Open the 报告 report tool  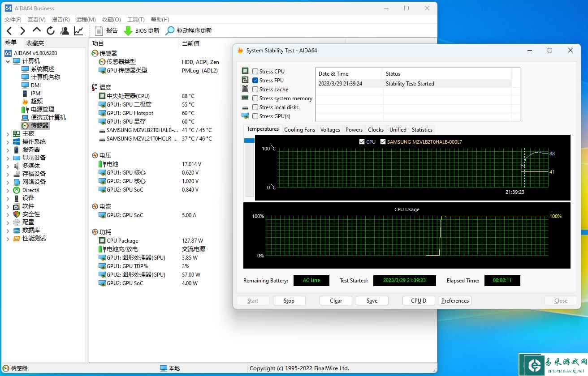pos(107,30)
